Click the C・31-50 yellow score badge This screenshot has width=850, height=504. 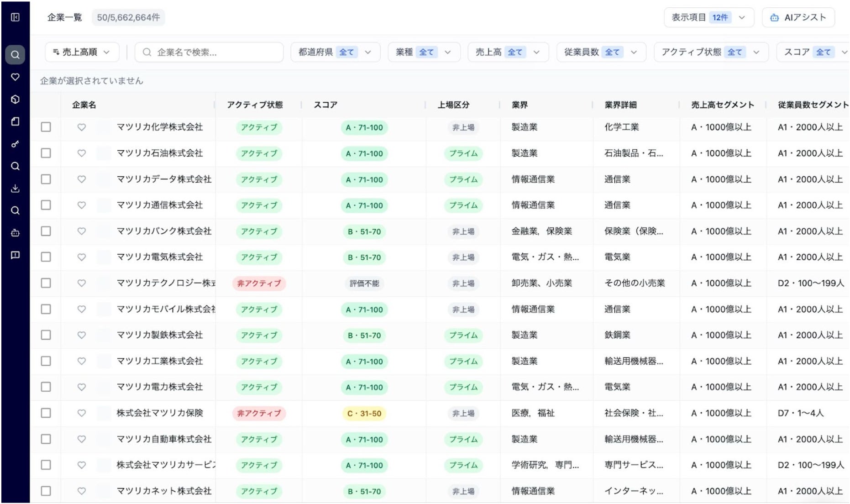pyautogui.click(x=364, y=414)
